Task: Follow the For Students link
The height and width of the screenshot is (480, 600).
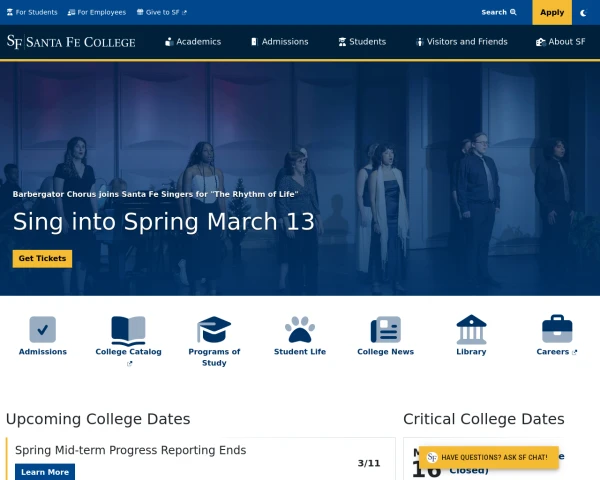Action: tap(32, 13)
